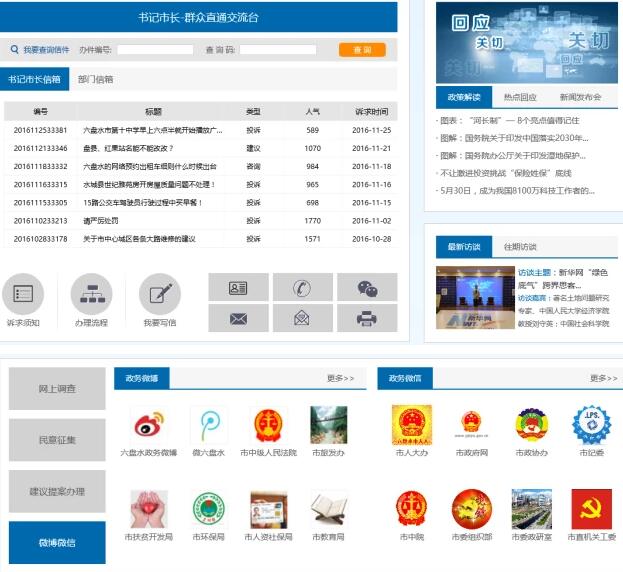Image resolution: width=623 pixels, height=572 pixels.
Task: Click the WeChat icon tile
Action: (366, 288)
